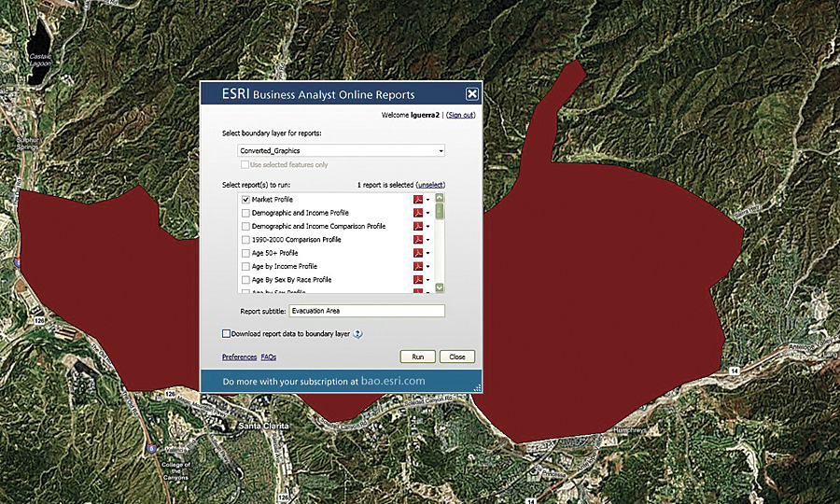
Task: Click the Humphreys map label
Action: [x=629, y=430]
